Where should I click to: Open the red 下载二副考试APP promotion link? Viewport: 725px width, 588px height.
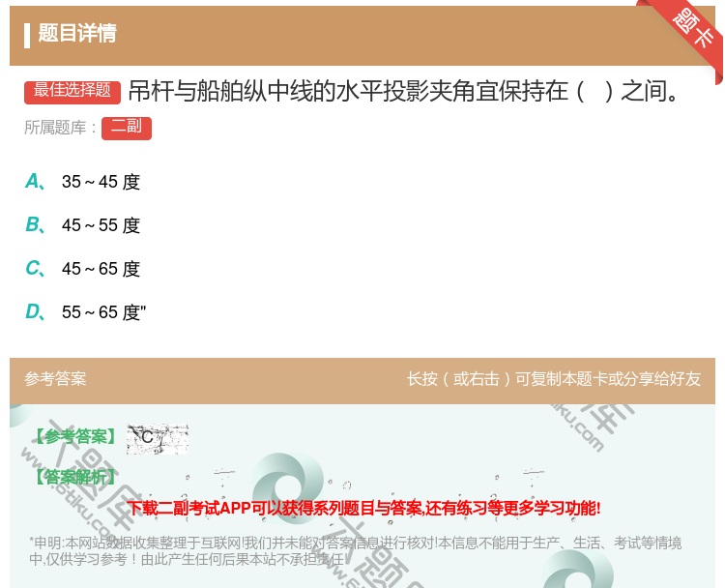point(363,508)
